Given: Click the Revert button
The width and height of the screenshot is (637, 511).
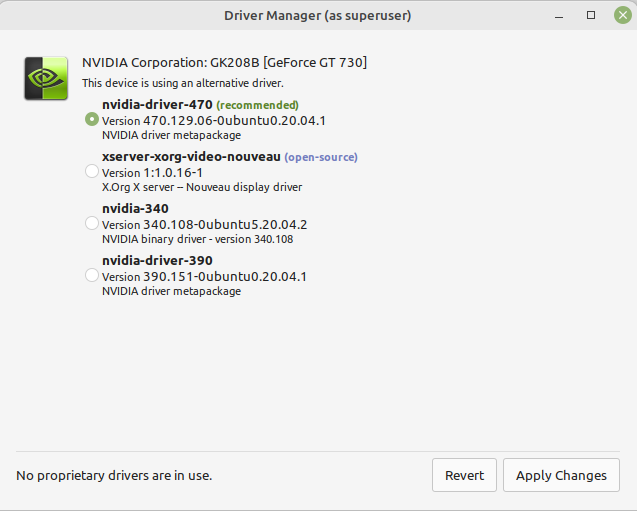Looking at the screenshot, I should tap(464, 475).
